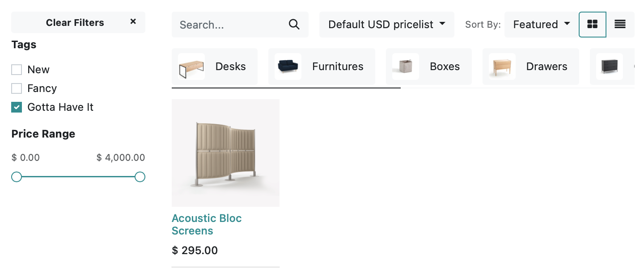Screen dimensions: 644x276
Task: Choose the Boxes category box icon
Action: tap(406, 67)
